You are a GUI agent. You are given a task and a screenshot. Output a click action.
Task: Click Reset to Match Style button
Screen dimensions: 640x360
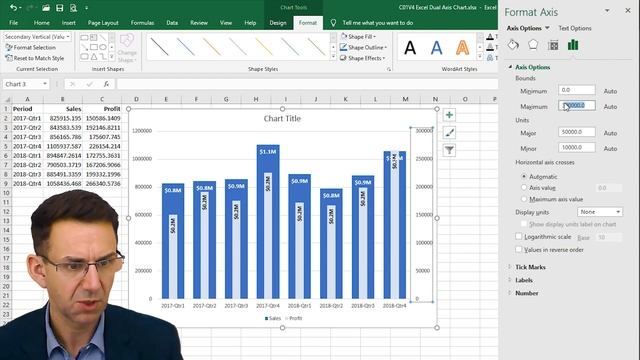point(35,58)
